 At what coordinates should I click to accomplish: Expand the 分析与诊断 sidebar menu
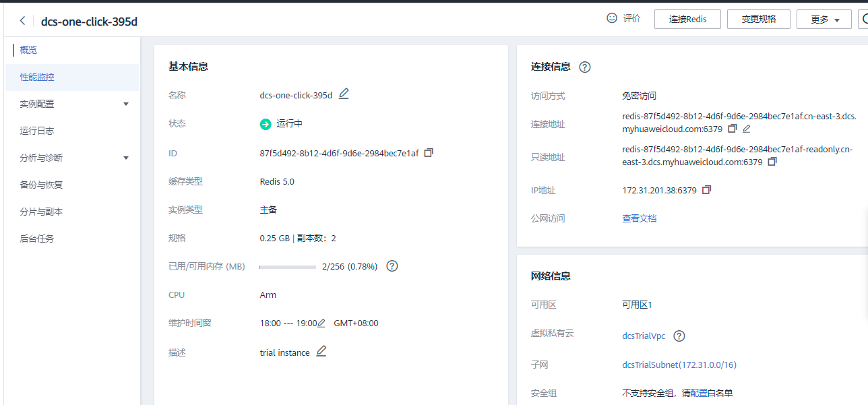coord(71,158)
